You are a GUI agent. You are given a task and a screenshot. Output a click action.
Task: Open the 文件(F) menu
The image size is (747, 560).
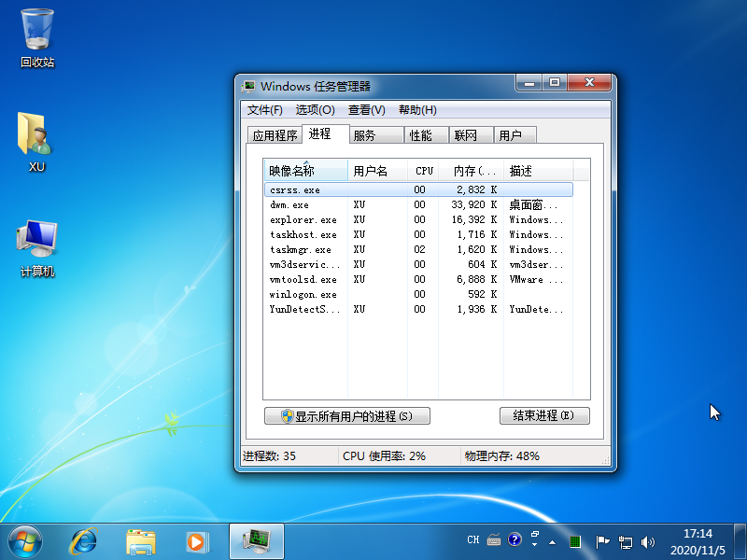tap(265, 110)
